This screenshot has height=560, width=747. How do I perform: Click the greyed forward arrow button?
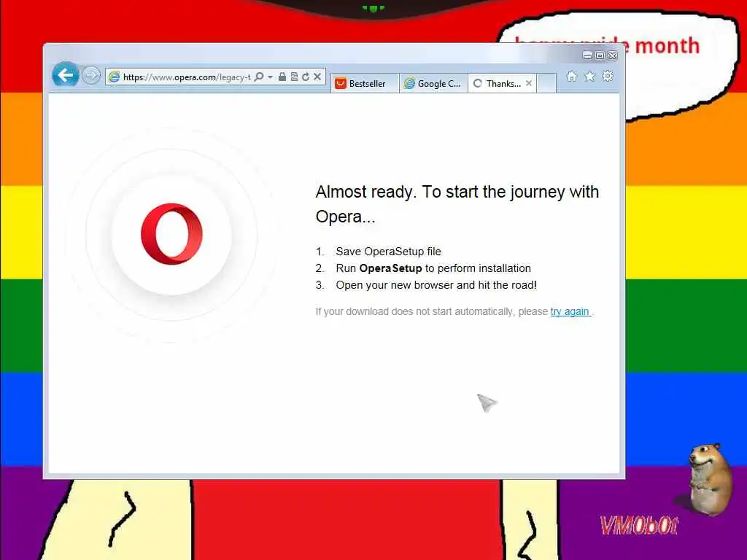coord(90,75)
